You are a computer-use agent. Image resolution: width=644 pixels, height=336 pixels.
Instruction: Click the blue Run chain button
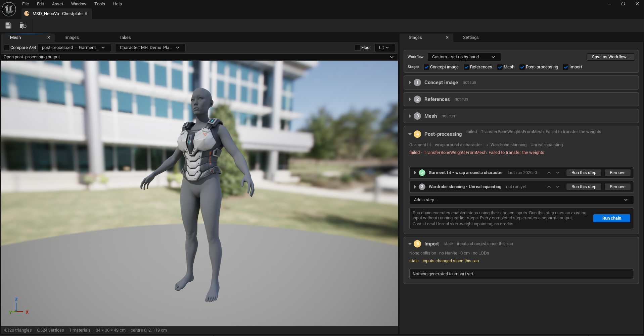[x=611, y=218]
